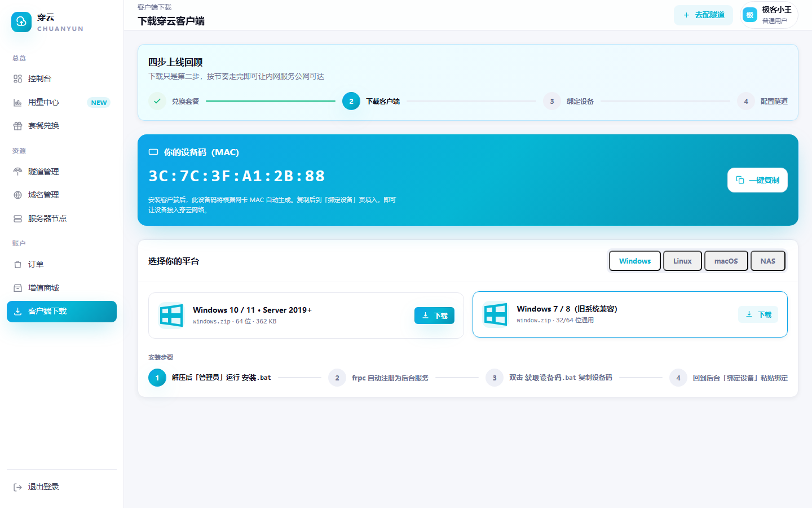The width and height of the screenshot is (812, 508).
Task: Select the NAS platform tab
Action: pyautogui.click(x=767, y=261)
